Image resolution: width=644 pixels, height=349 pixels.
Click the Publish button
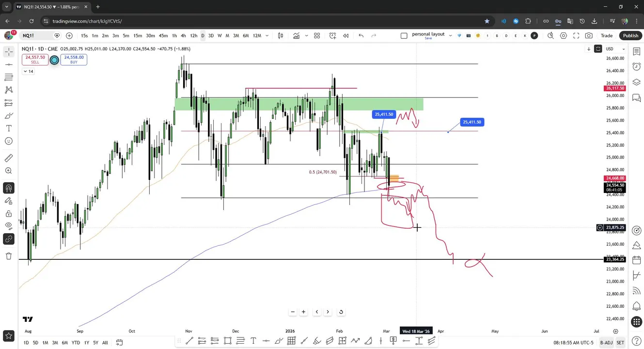click(x=630, y=35)
